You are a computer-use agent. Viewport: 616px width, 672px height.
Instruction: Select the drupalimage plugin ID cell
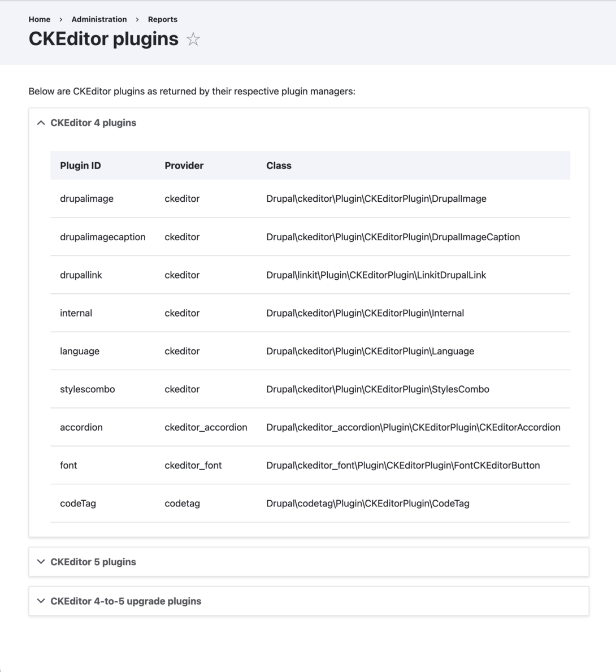point(86,198)
